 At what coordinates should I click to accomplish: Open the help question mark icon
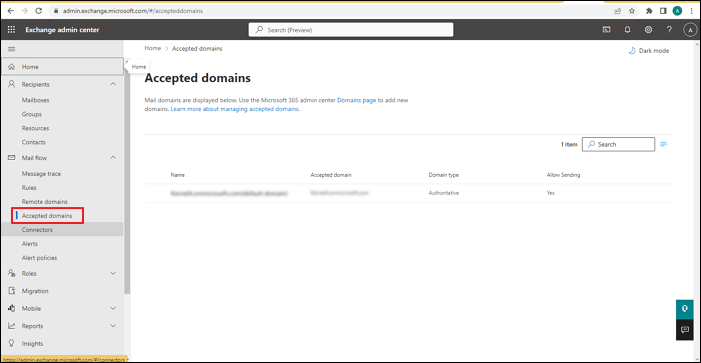(669, 30)
